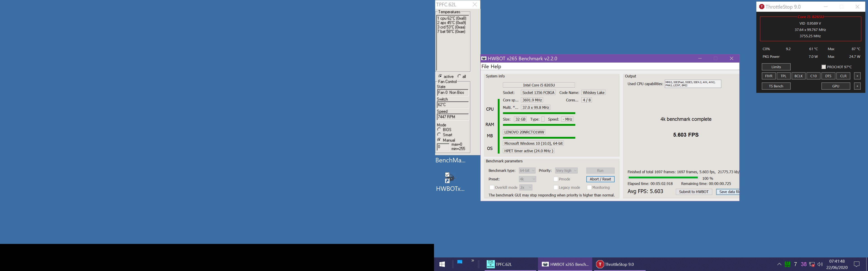Click the HWBOT window title bar icon

(484, 58)
